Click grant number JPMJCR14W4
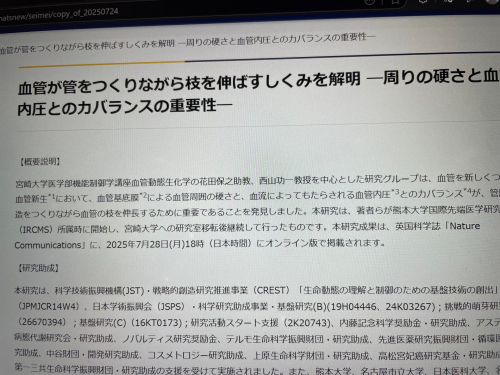 [49, 306]
